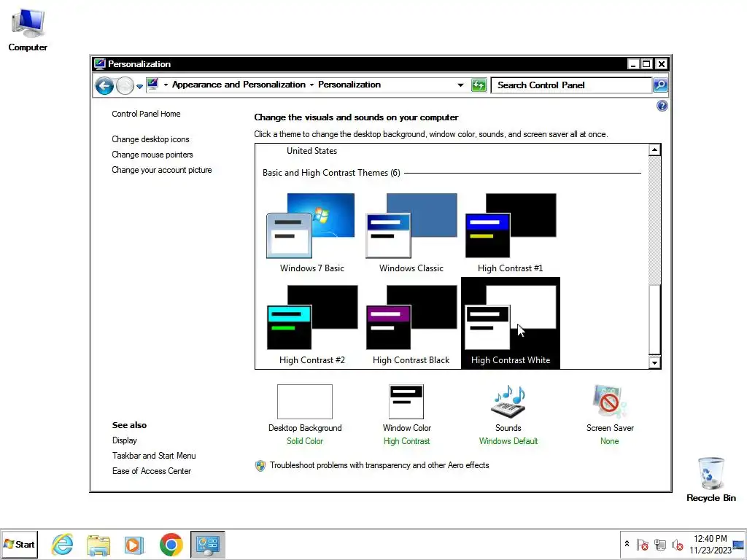Click the Personalization window title icon
Viewport: 747px width, 560px height.
(99, 64)
